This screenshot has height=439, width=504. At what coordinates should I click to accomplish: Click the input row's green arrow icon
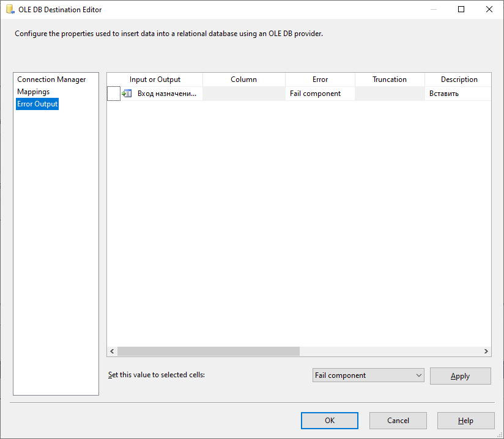(x=127, y=93)
